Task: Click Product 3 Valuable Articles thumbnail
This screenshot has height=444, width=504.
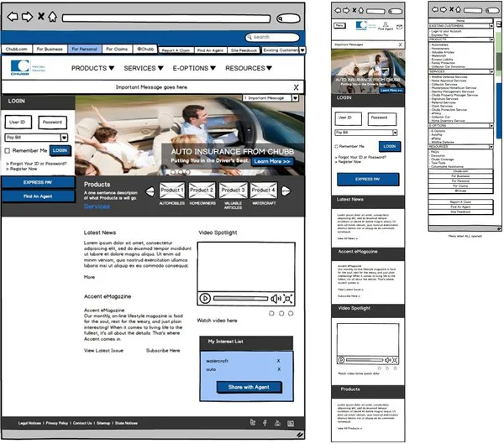Action: (233, 191)
